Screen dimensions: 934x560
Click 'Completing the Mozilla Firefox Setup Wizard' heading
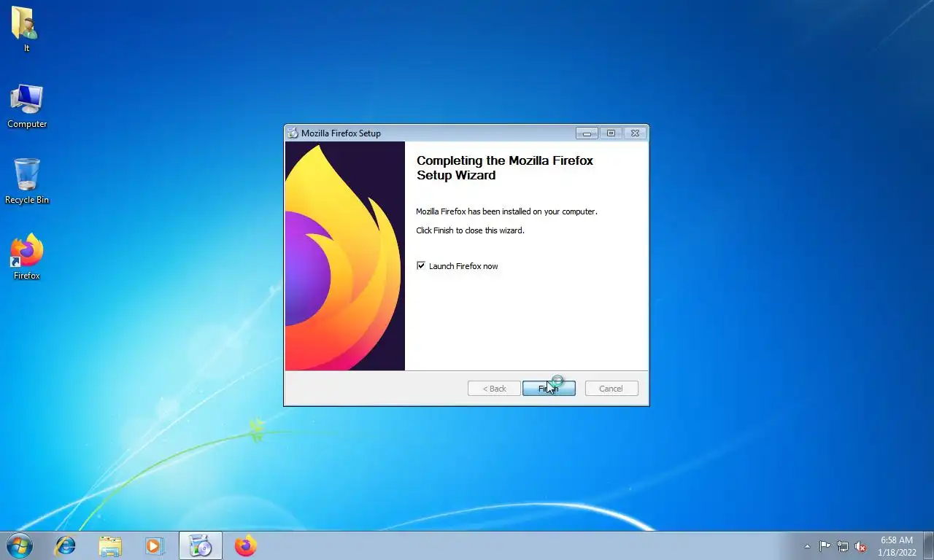505,168
